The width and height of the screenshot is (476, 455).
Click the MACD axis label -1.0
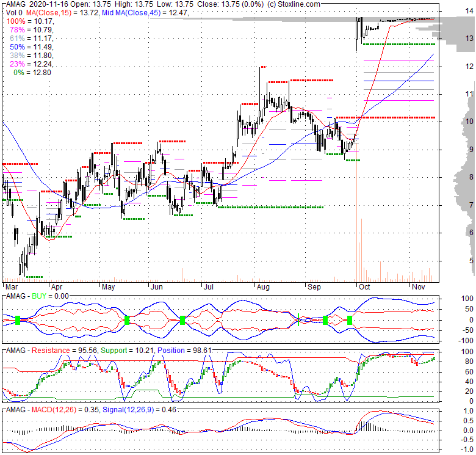[468, 450]
